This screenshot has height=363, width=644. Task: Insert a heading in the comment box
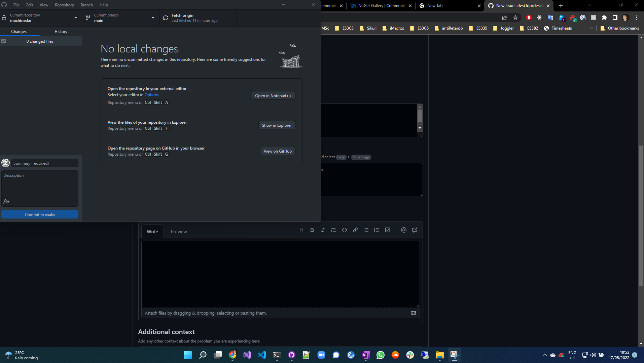click(301, 230)
